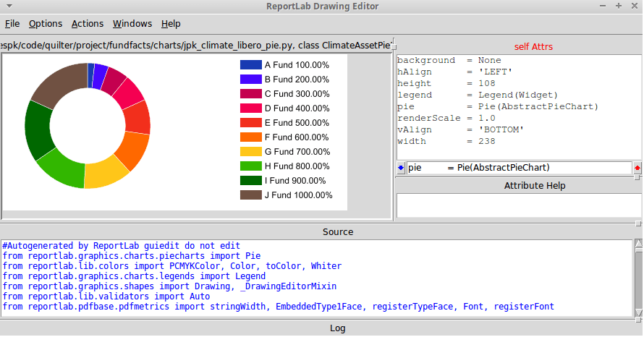Click the 'E Fund 500.00%' legend label
This screenshot has height=337, width=644.
(x=297, y=123)
